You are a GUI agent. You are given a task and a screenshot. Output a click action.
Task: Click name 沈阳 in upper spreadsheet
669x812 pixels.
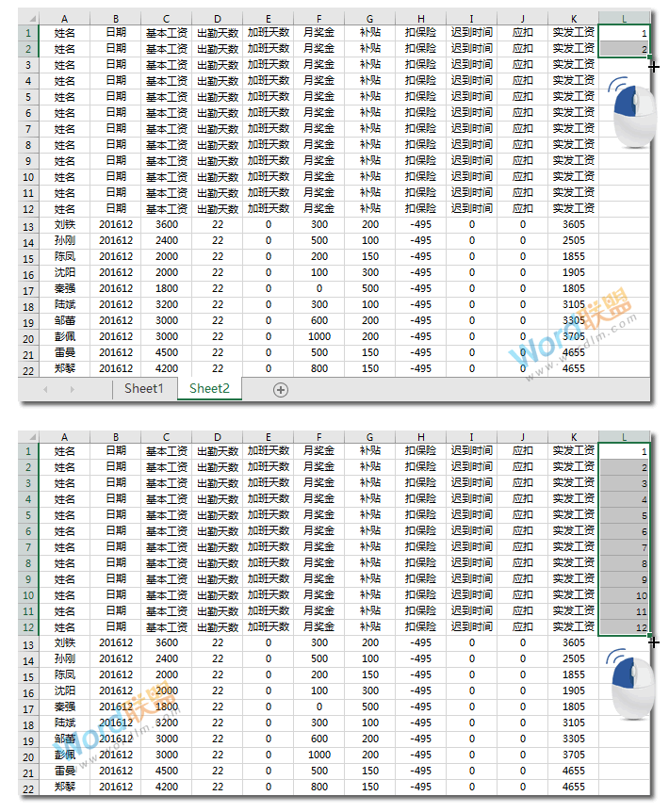point(65,272)
